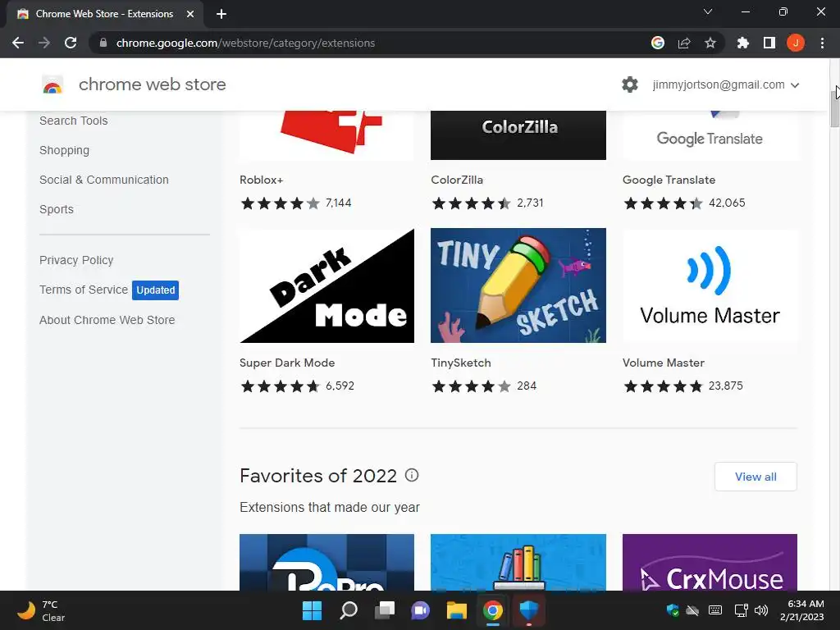This screenshot has height=630, width=840.
Task: Select Social & Communication category
Action: pos(104,180)
